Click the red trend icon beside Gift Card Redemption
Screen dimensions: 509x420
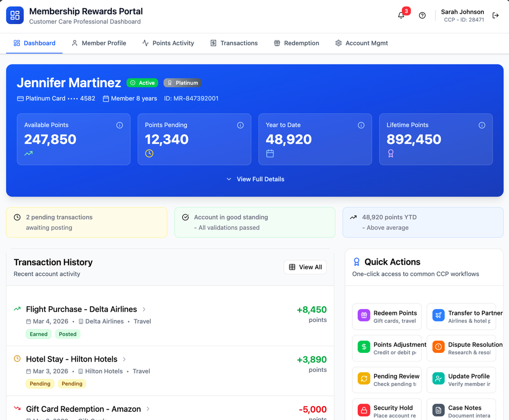click(x=17, y=408)
